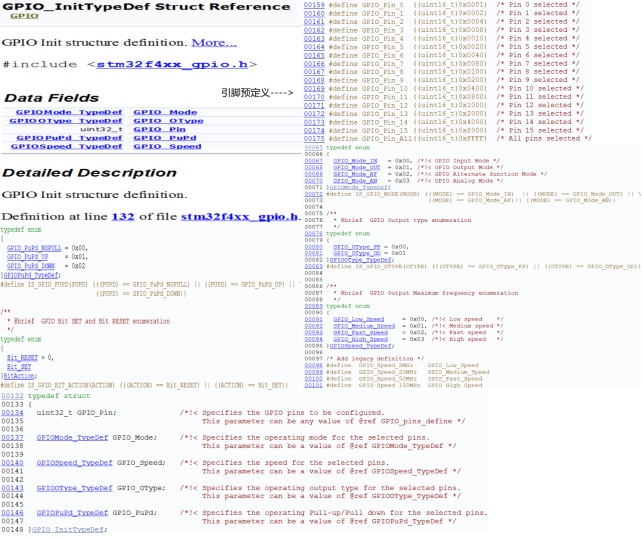
Task: Go to line 00083, the IS_GPIO_OTYPE macro
Action: point(314,266)
